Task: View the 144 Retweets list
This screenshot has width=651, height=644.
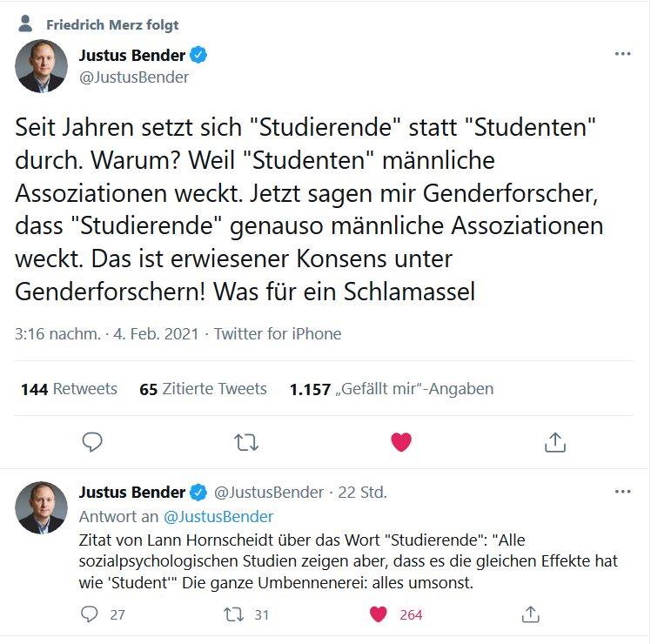Action: pyautogui.click(x=69, y=389)
